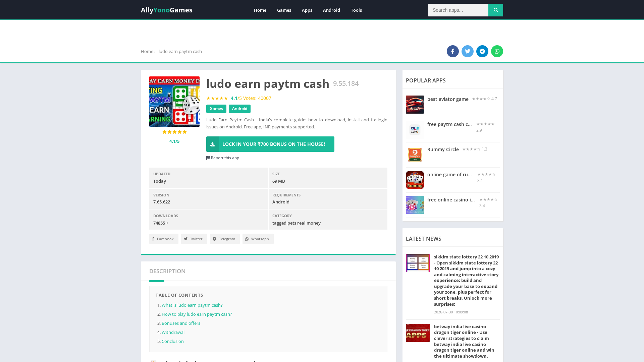Jump to What is ludo earn paytm cash?
Viewport: 644px width, 362px height.
pyautogui.click(x=192, y=305)
